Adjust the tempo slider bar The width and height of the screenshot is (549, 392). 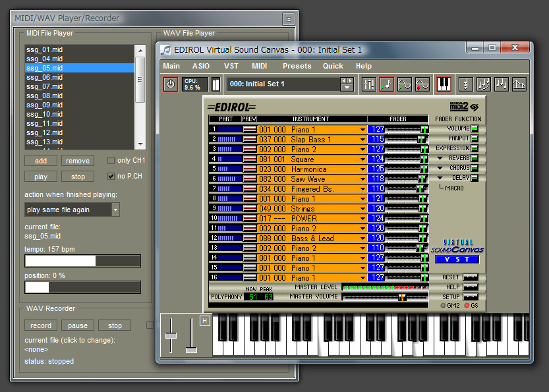coord(82,261)
